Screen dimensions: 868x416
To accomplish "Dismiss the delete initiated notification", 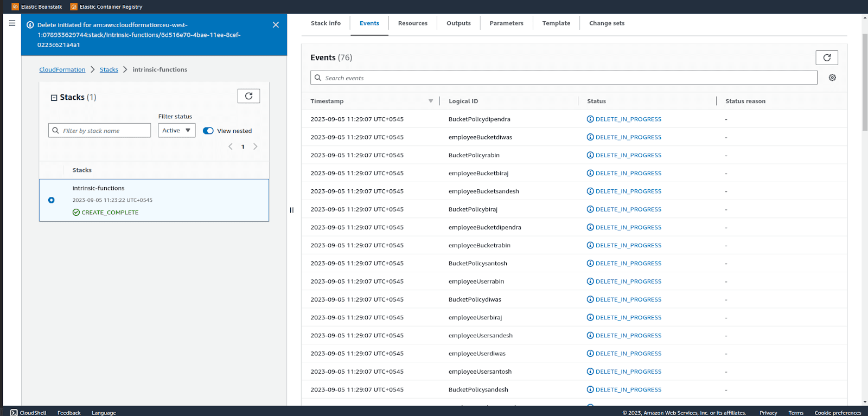I will coord(276,25).
